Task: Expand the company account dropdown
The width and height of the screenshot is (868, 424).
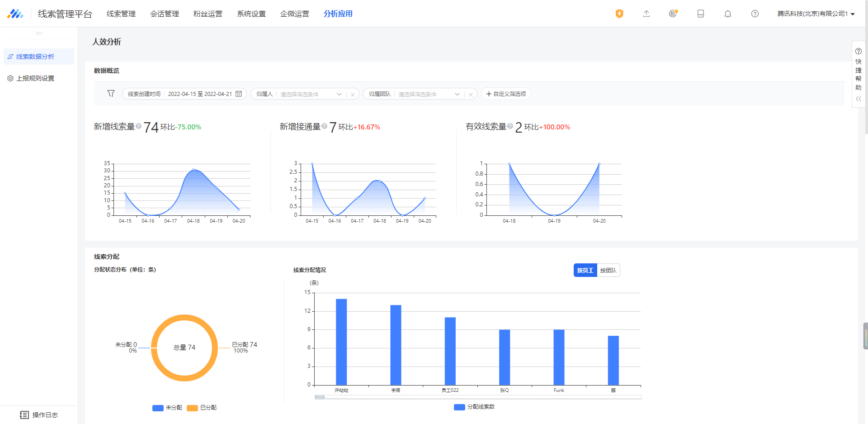Action: tap(816, 14)
